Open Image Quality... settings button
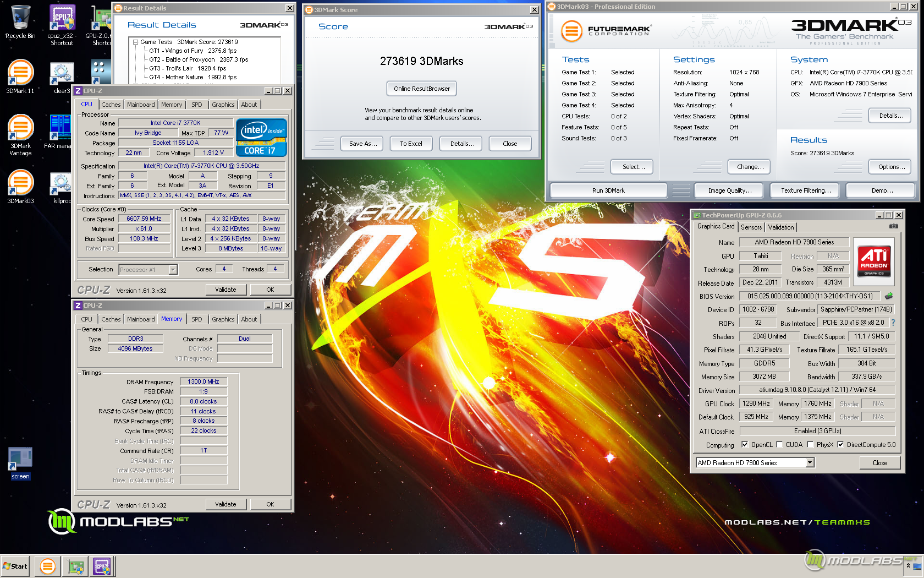The width and height of the screenshot is (924, 578). click(729, 190)
